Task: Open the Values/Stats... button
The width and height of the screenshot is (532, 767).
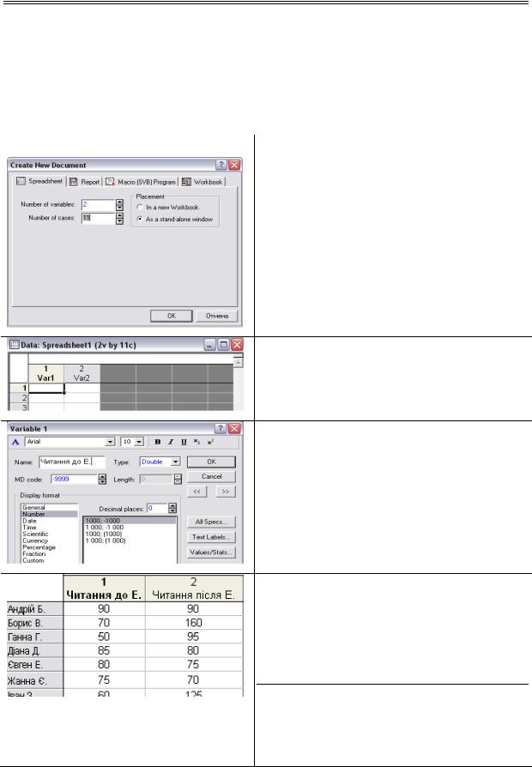Action: click(211, 553)
